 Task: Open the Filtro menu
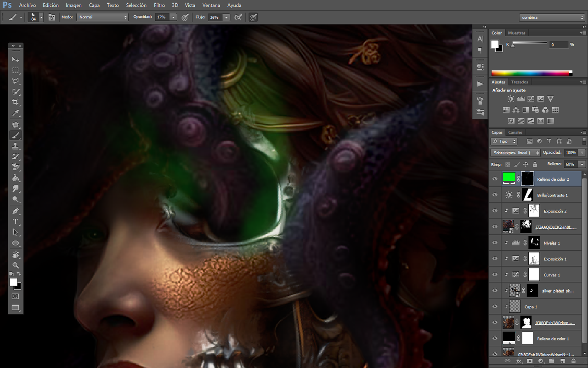(159, 6)
